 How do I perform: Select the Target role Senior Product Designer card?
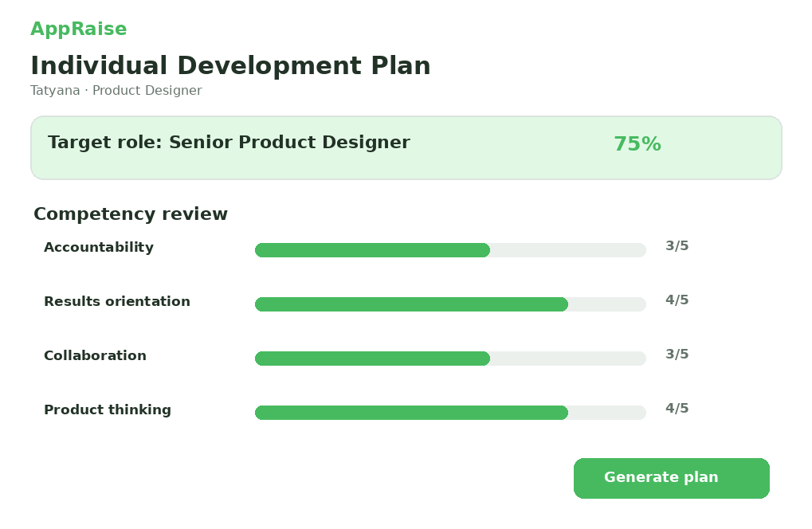[x=406, y=148]
